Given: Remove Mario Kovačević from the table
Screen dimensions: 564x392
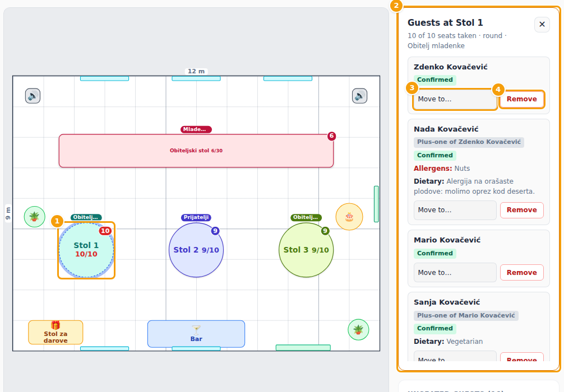Looking at the screenshot, I should tap(522, 273).
